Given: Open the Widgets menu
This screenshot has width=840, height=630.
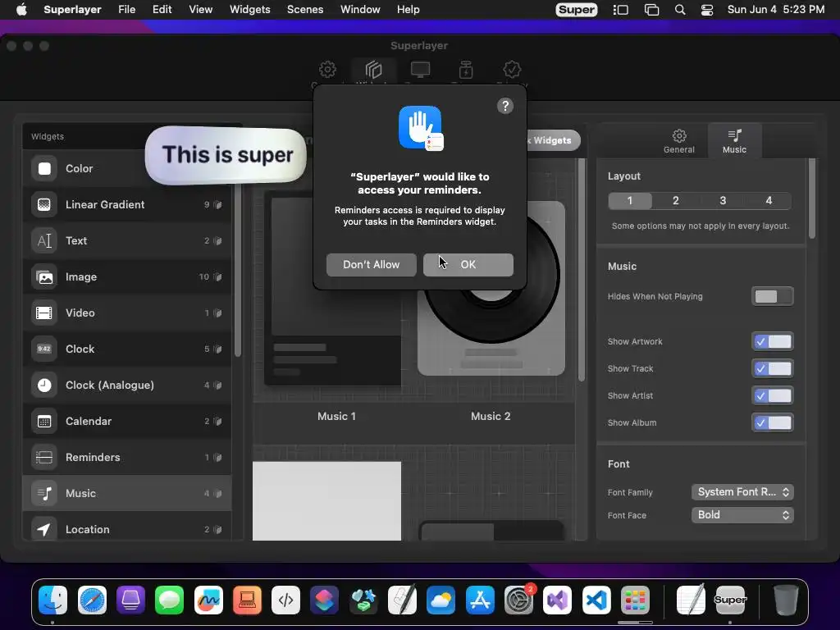Looking at the screenshot, I should pyautogui.click(x=249, y=10).
